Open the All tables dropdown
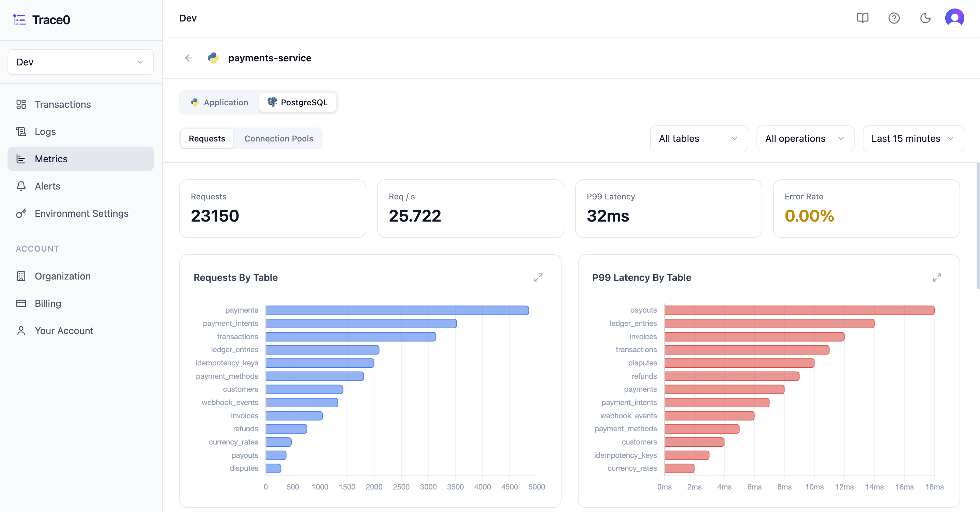This screenshot has width=980, height=512. [x=699, y=138]
